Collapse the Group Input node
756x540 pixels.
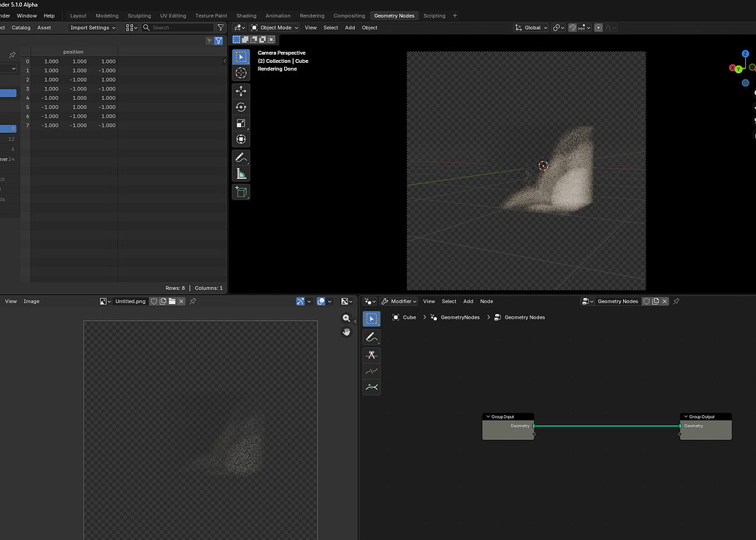click(x=488, y=417)
